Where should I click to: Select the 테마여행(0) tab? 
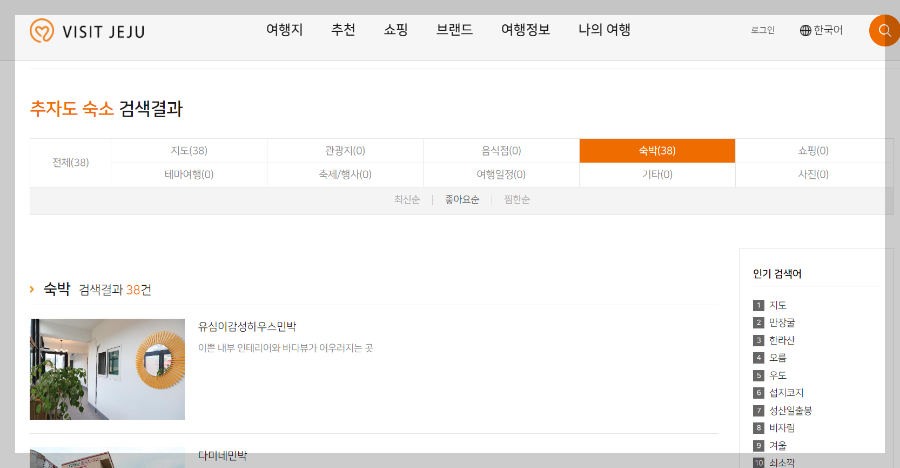(189, 175)
